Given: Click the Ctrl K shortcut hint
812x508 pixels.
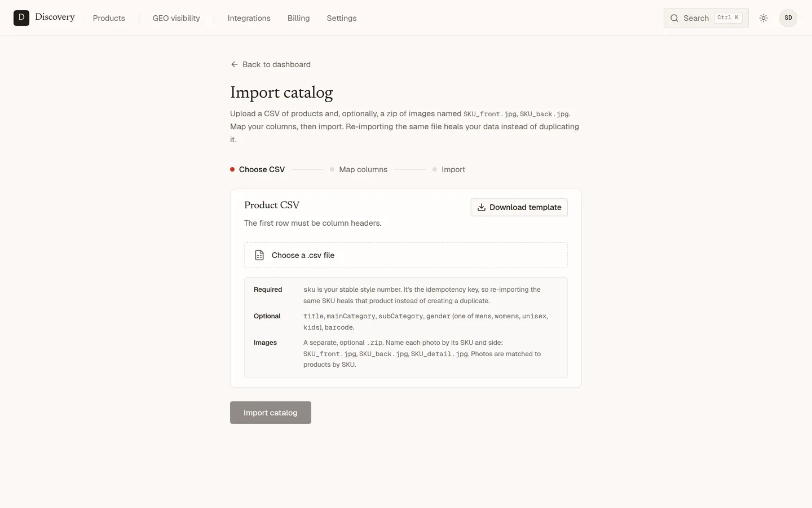Looking at the screenshot, I should click(x=728, y=17).
